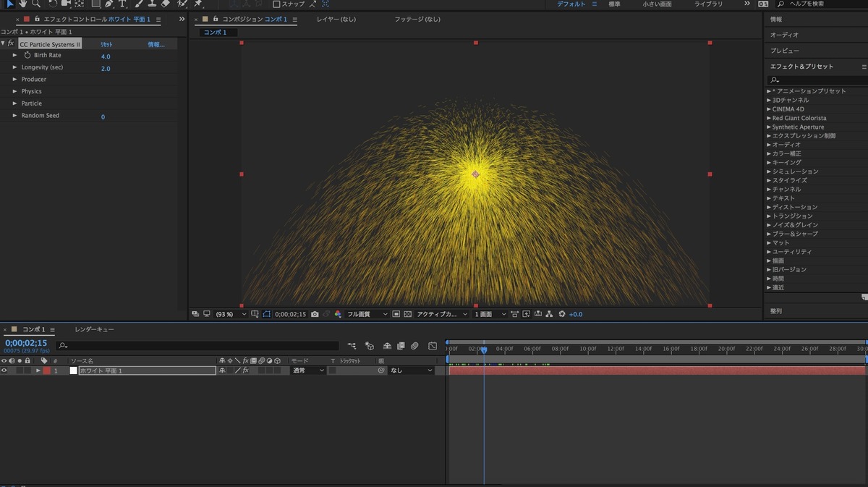Click the red label color of layer 1

pyautogui.click(x=46, y=370)
